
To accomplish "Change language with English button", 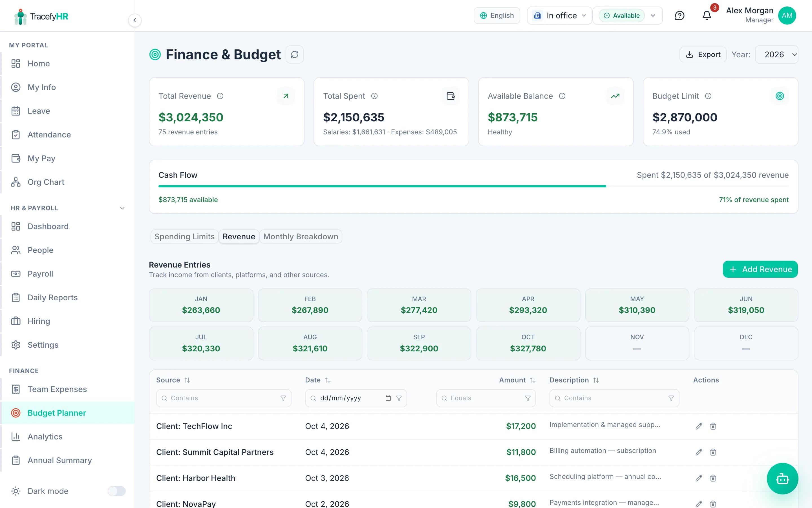I will (x=497, y=16).
